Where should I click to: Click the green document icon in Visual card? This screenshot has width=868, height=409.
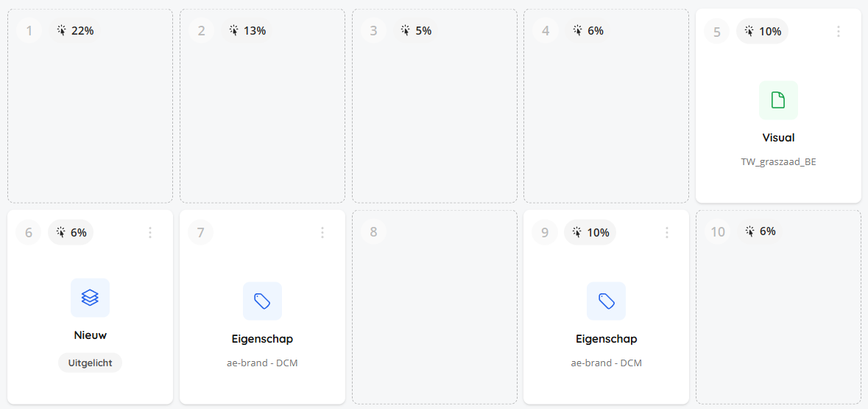pos(777,100)
